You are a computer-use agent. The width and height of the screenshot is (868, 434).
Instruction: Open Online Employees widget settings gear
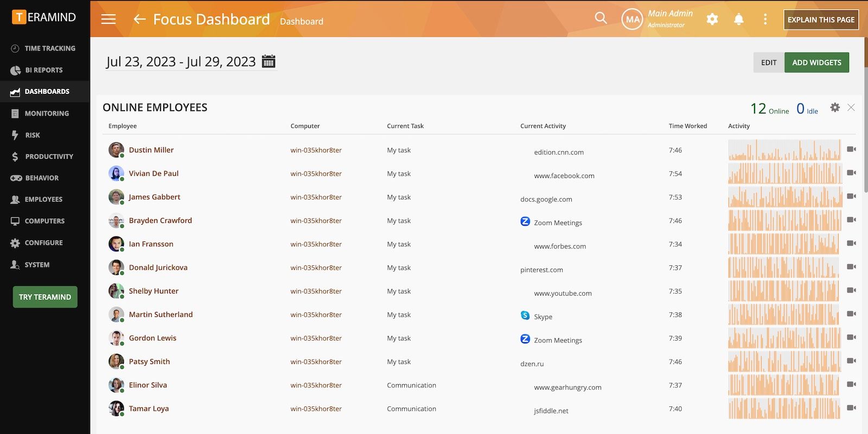pyautogui.click(x=835, y=107)
